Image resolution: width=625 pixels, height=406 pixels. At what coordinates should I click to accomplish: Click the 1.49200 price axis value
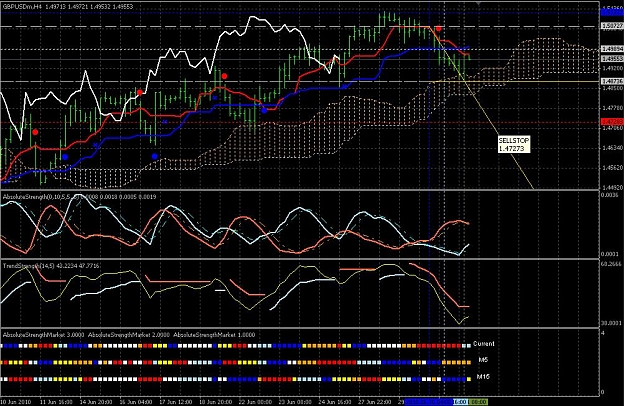coord(612,68)
